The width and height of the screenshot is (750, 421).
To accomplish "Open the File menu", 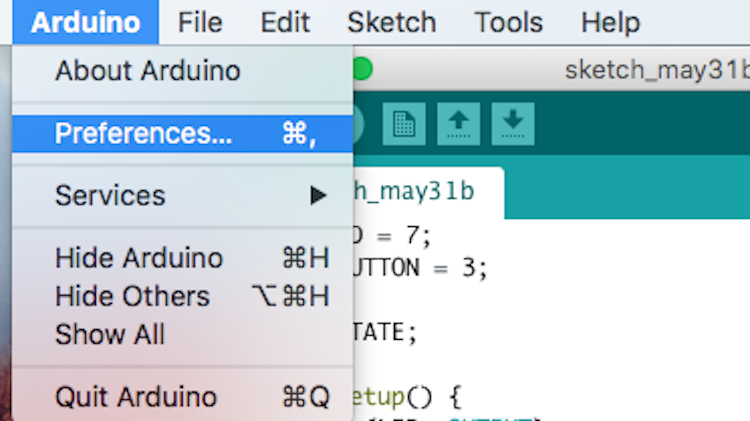I will pyautogui.click(x=200, y=22).
